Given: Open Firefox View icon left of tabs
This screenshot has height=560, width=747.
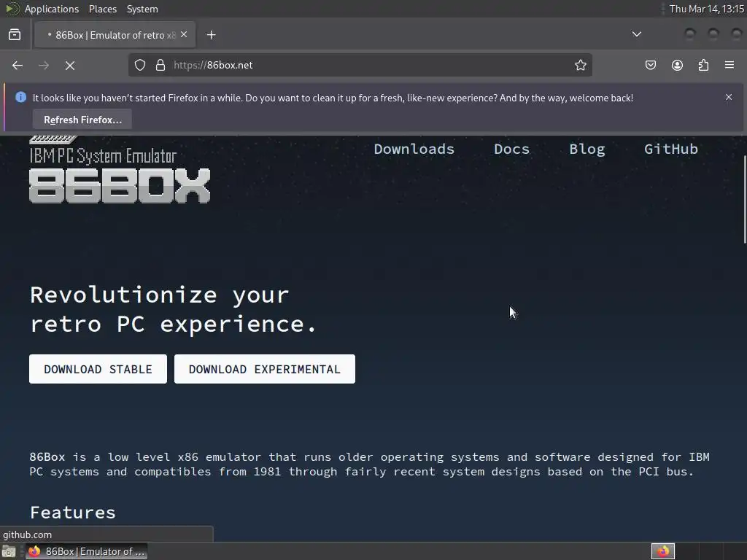Looking at the screenshot, I should coord(15,35).
